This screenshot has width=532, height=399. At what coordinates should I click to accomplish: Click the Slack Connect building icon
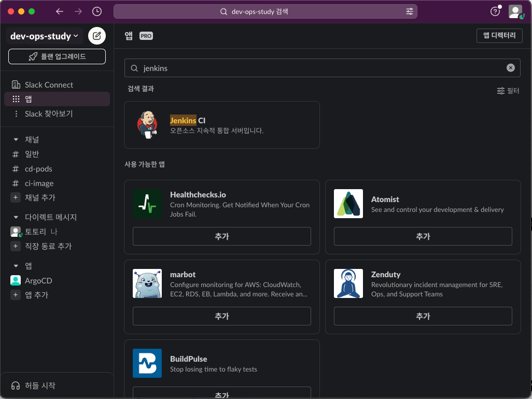tap(16, 85)
